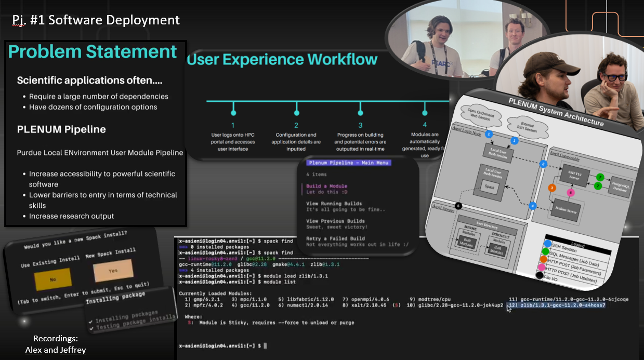
Task: Open the Jeffrey recording link
Action: (x=73, y=350)
